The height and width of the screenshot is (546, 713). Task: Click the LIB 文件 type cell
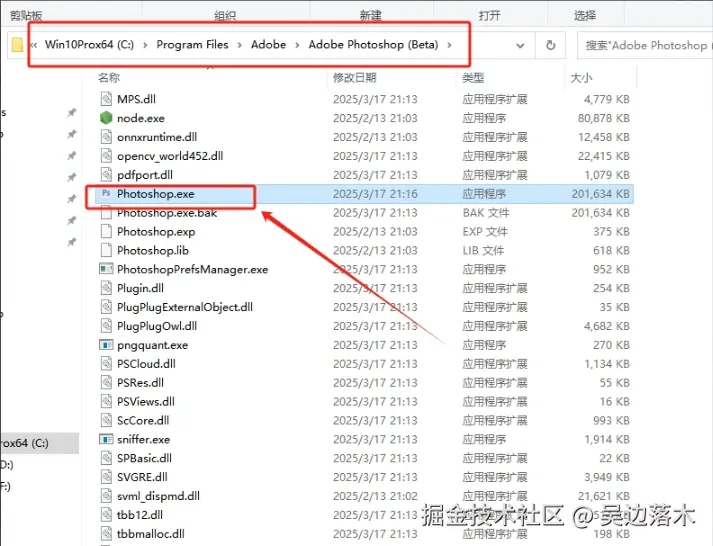[x=483, y=250]
